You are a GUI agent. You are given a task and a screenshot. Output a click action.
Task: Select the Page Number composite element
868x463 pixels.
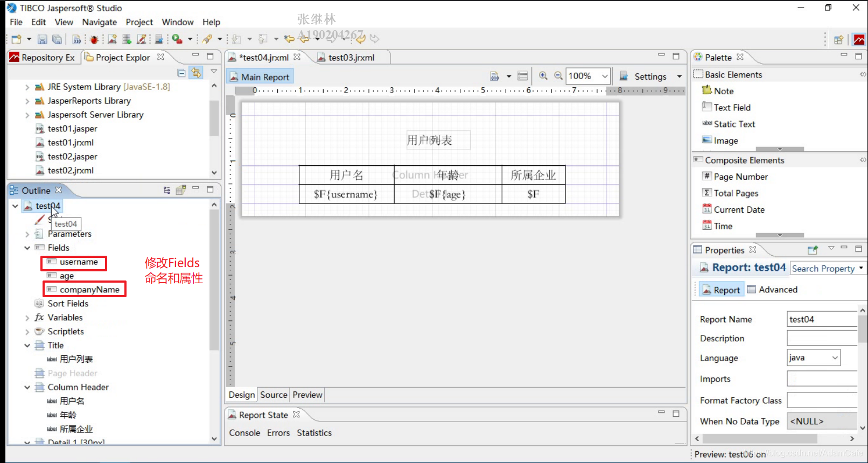coord(735,177)
